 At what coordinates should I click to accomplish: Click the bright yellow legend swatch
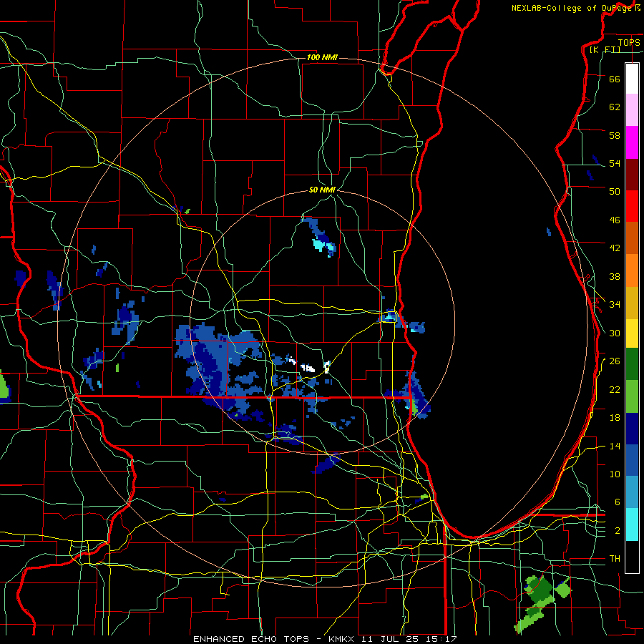(632, 333)
